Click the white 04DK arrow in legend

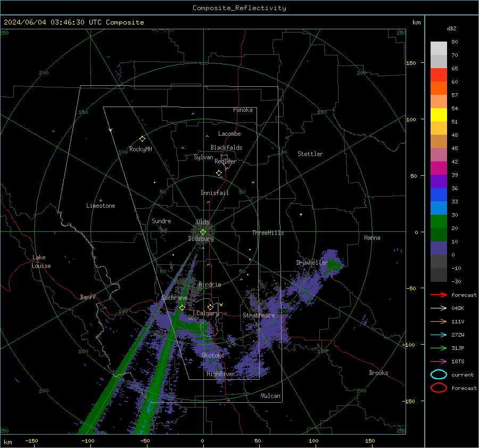(x=439, y=308)
